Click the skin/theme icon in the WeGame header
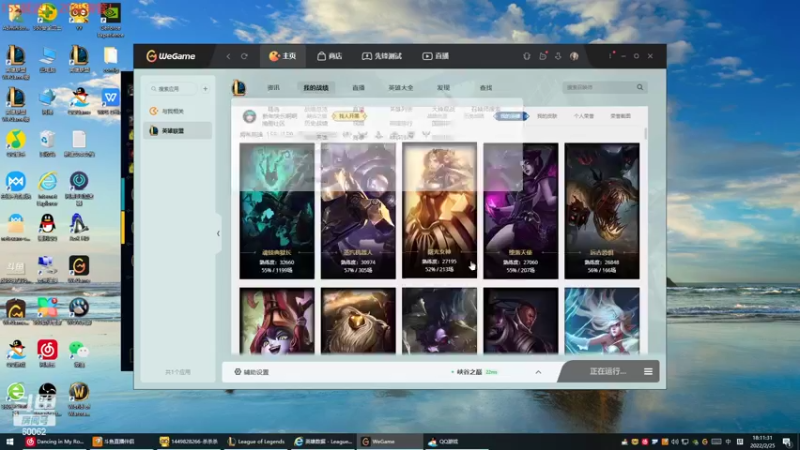Image resolution: width=800 pixels, height=450 pixels. pos(527,56)
